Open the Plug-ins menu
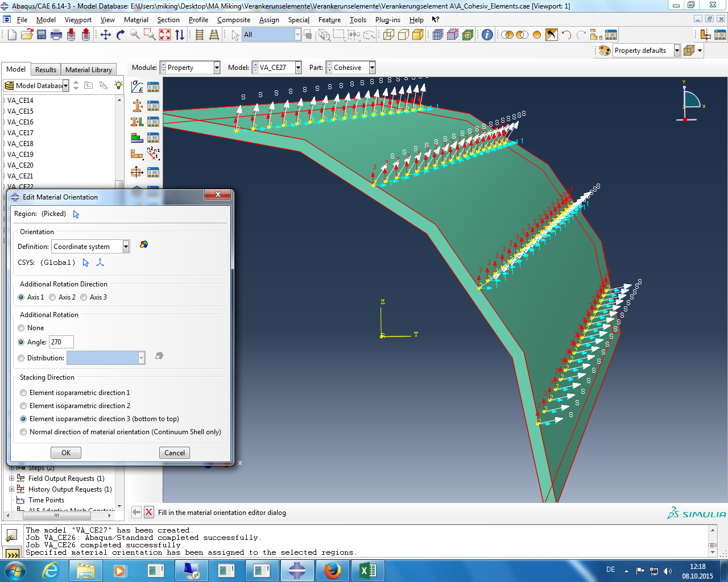The height and width of the screenshot is (582, 728). coord(387,20)
